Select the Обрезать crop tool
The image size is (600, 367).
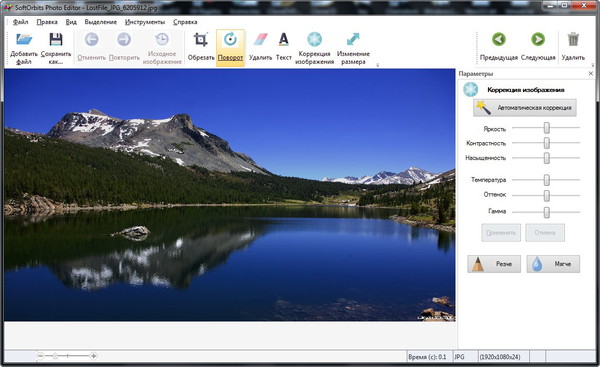tap(201, 39)
